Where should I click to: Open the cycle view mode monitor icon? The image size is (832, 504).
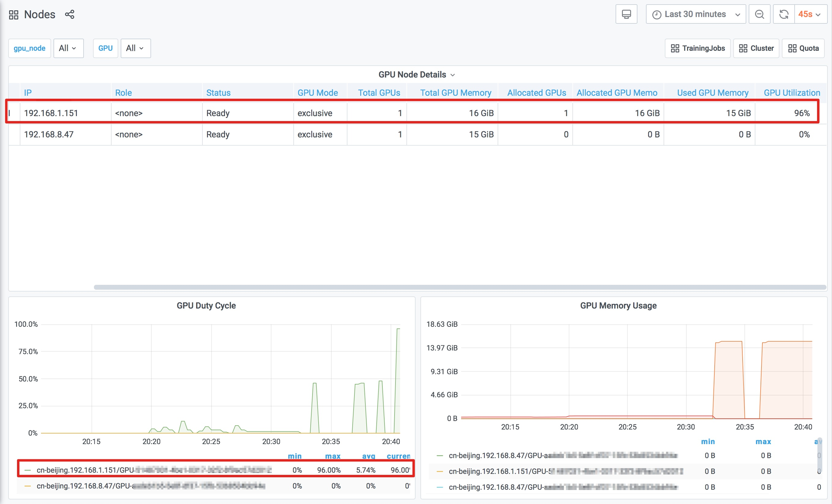[626, 14]
